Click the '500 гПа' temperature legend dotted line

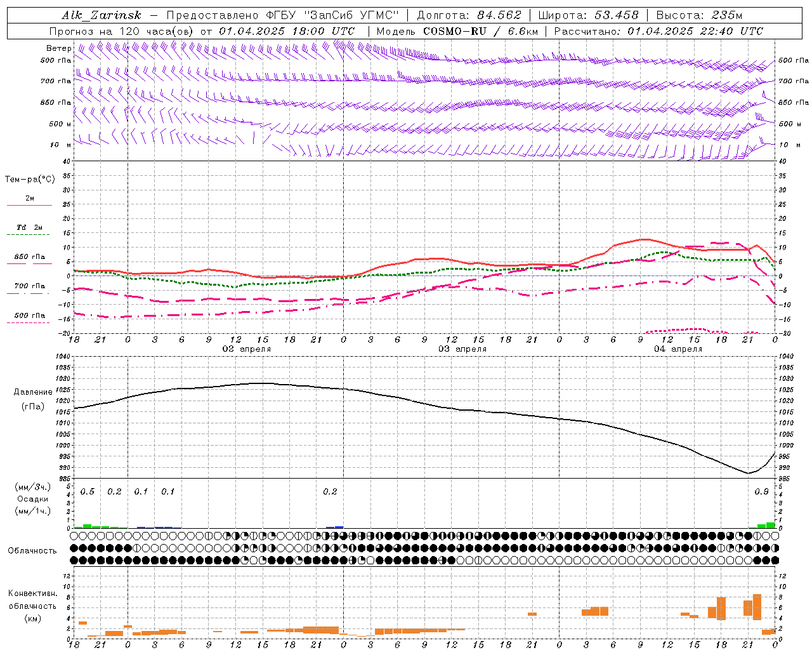coord(29,323)
